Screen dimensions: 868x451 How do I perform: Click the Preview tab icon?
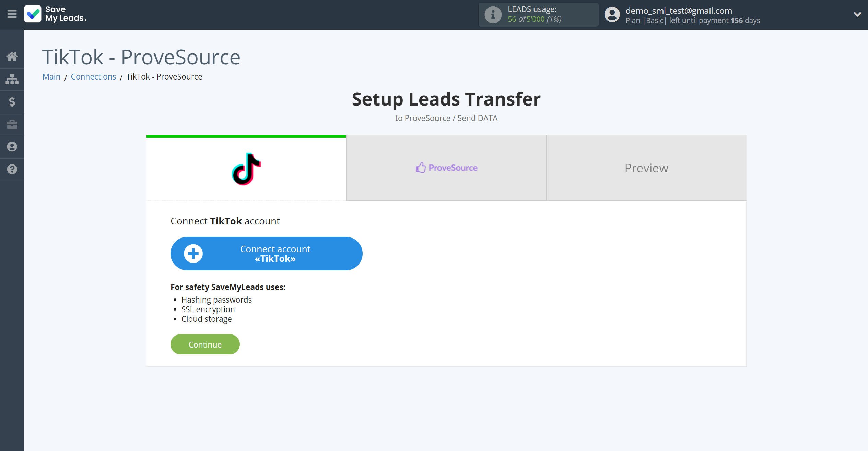point(646,168)
